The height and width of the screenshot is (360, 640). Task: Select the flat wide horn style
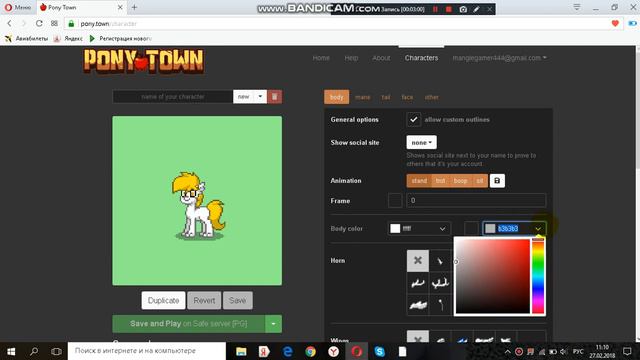pos(418,304)
